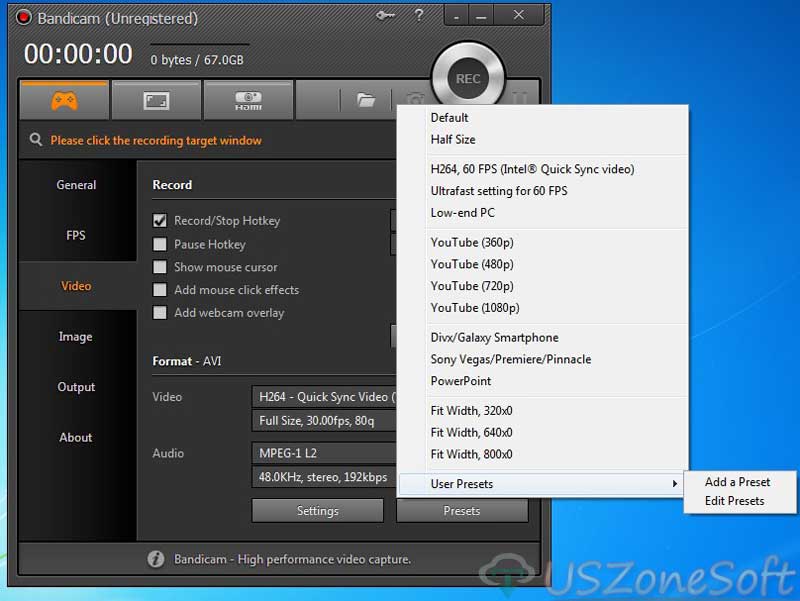This screenshot has height=601, width=800.
Task: Switch to screen recording rectangle mode icon
Action: [x=156, y=101]
